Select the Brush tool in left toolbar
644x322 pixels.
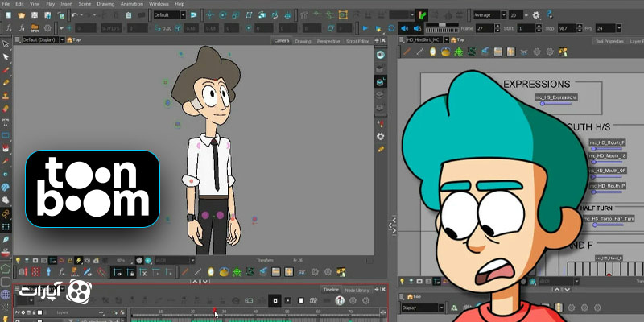[6, 70]
